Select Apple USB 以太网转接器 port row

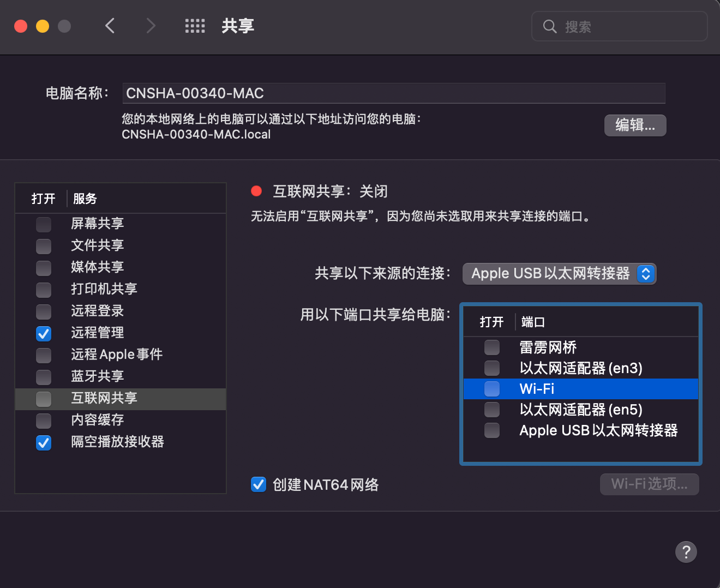click(581, 430)
